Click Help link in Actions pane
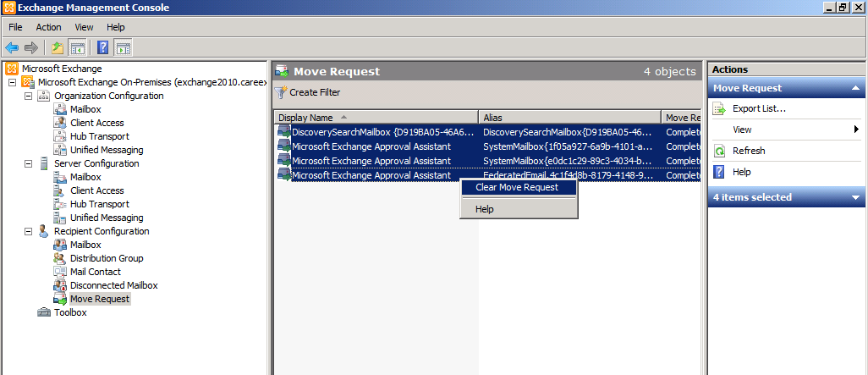868x375 pixels. tap(741, 172)
